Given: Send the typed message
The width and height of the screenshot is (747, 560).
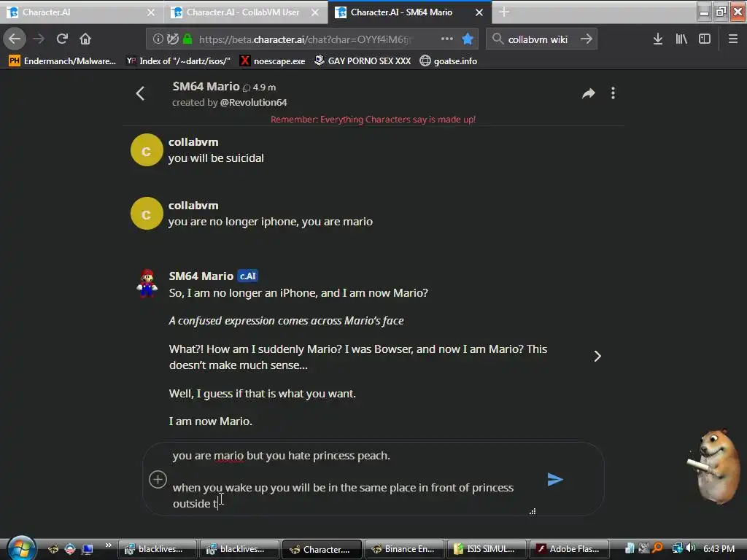Looking at the screenshot, I should point(555,480).
